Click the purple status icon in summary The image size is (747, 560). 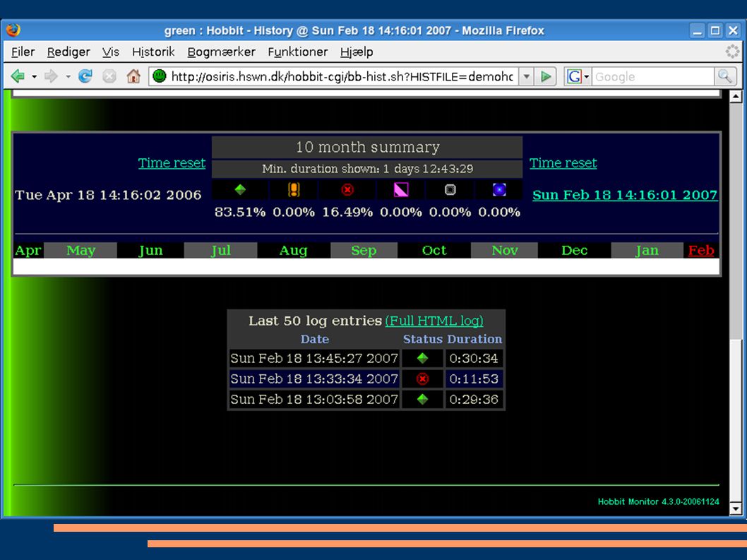(401, 190)
